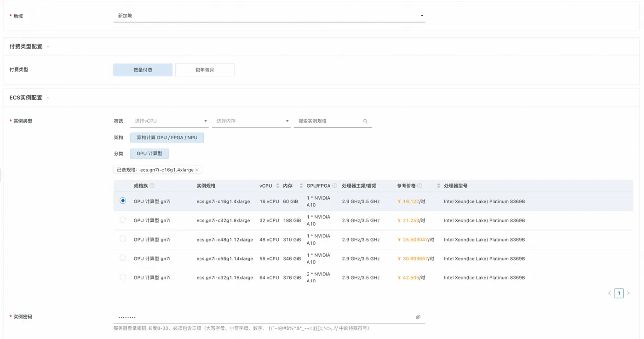The width and height of the screenshot is (644, 339).
Task: Select radio for ecs.gn7i-c56g1.14xlarge row
Action: (123, 258)
